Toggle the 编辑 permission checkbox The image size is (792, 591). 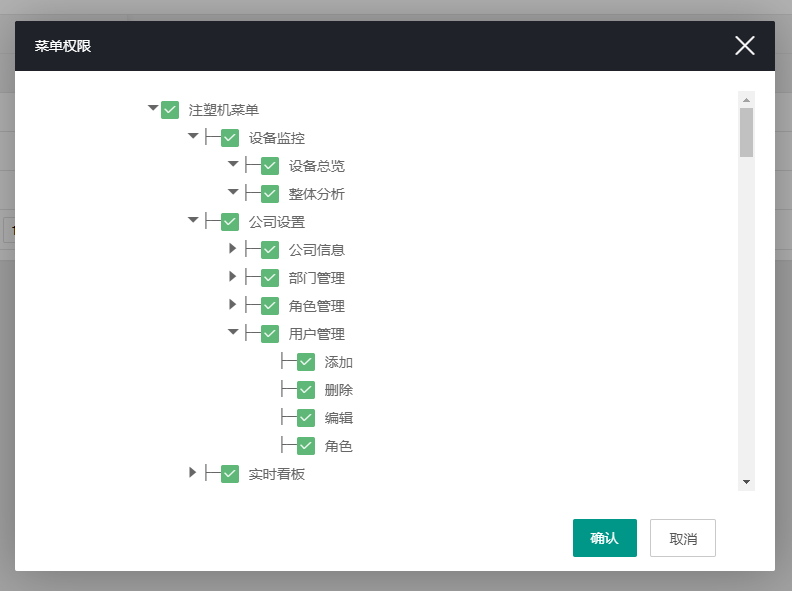tap(306, 418)
